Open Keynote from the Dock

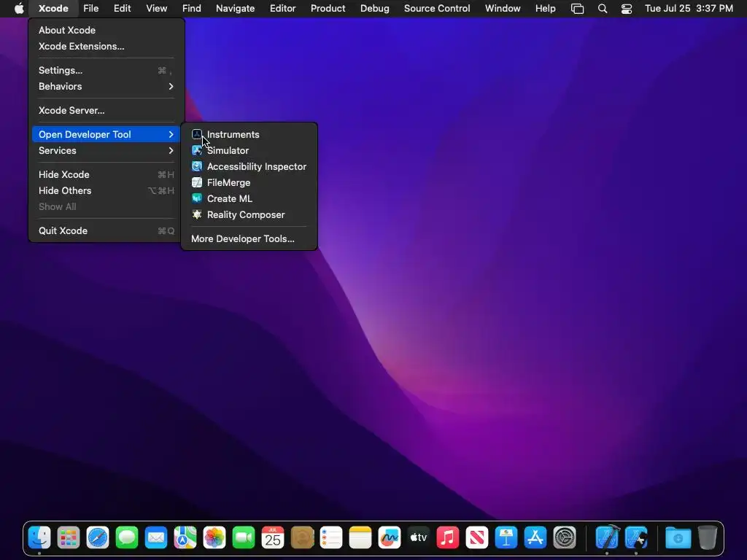506,538
